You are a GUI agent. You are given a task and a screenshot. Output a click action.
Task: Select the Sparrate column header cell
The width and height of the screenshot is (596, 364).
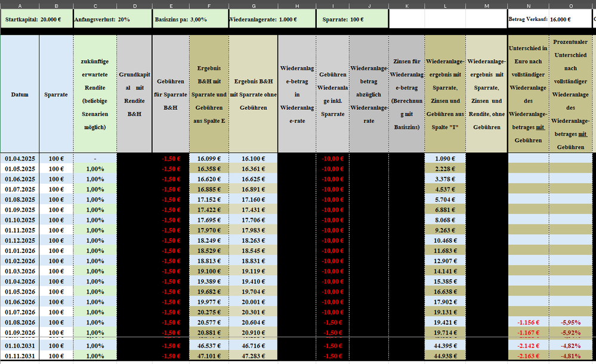[x=56, y=94]
